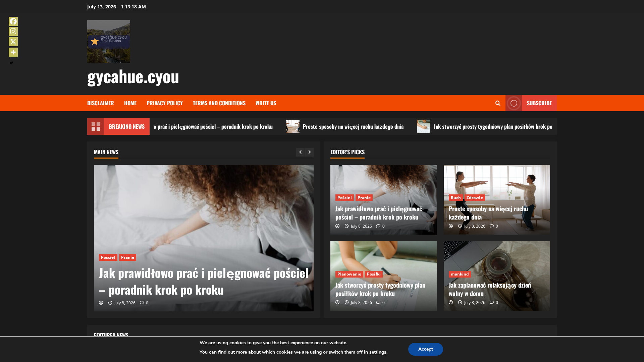Open cookie settings link

tap(378, 352)
